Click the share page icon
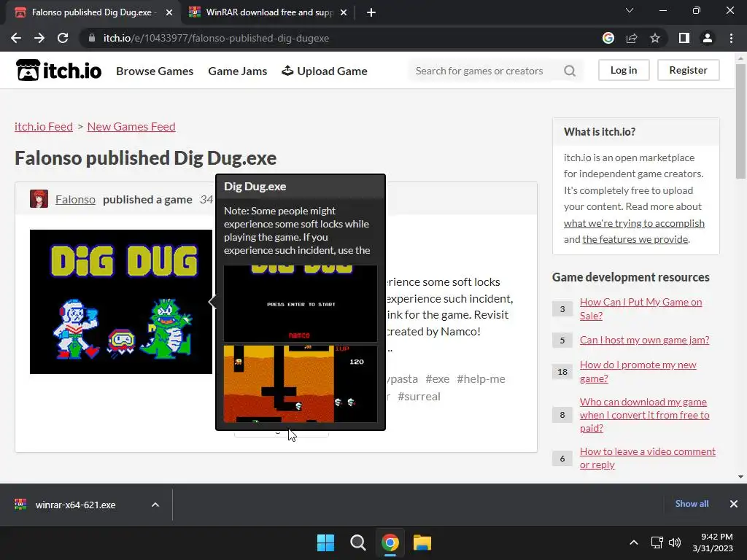Screen dimensions: 747x560 [x=632, y=38]
